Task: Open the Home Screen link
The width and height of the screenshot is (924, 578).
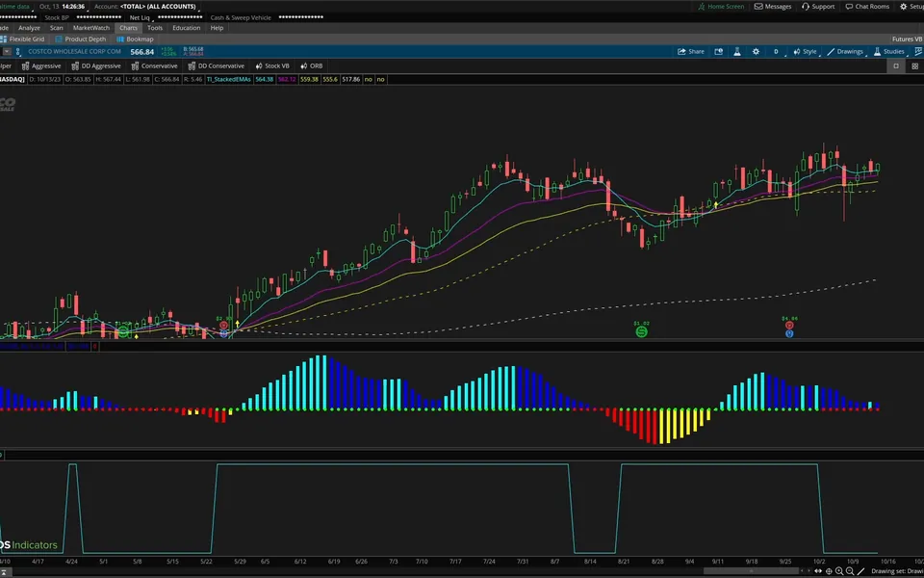Action: 721,7
